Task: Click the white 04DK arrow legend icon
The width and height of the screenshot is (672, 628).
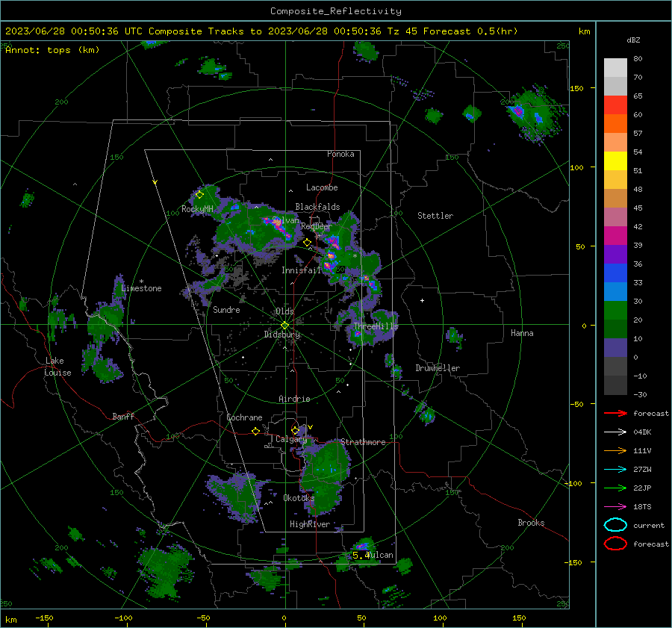Action: point(615,432)
